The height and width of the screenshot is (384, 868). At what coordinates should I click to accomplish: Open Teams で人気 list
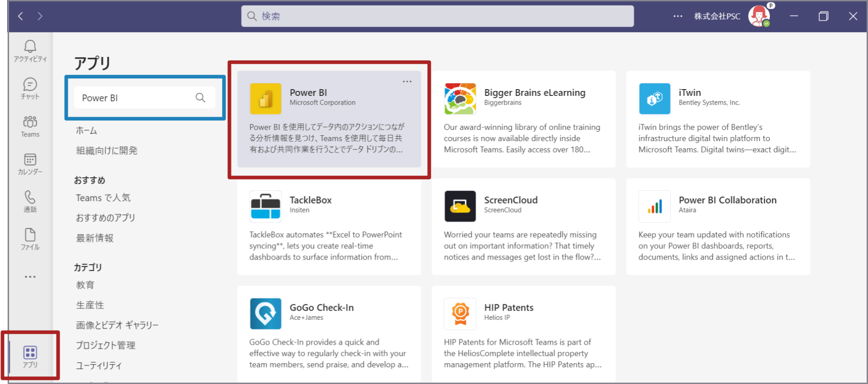point(103,198)
